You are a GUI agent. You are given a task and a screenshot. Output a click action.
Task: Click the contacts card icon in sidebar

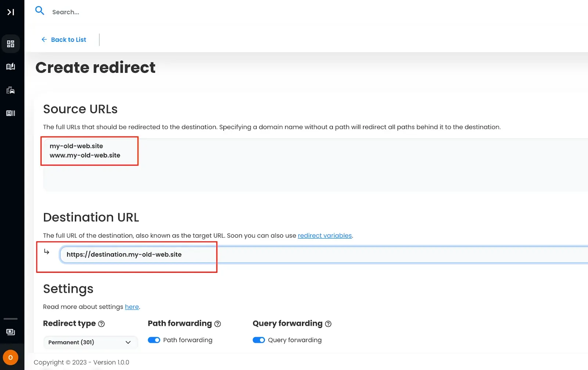(11, 113)
